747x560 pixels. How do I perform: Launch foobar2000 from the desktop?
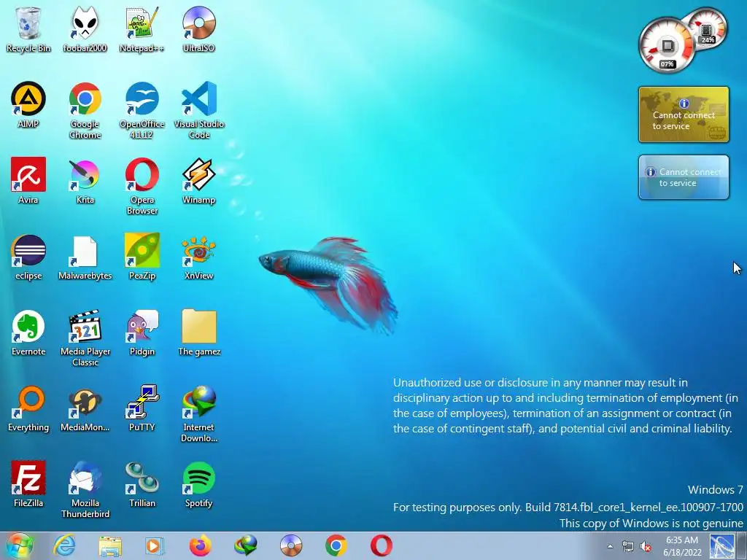(85, 30)
